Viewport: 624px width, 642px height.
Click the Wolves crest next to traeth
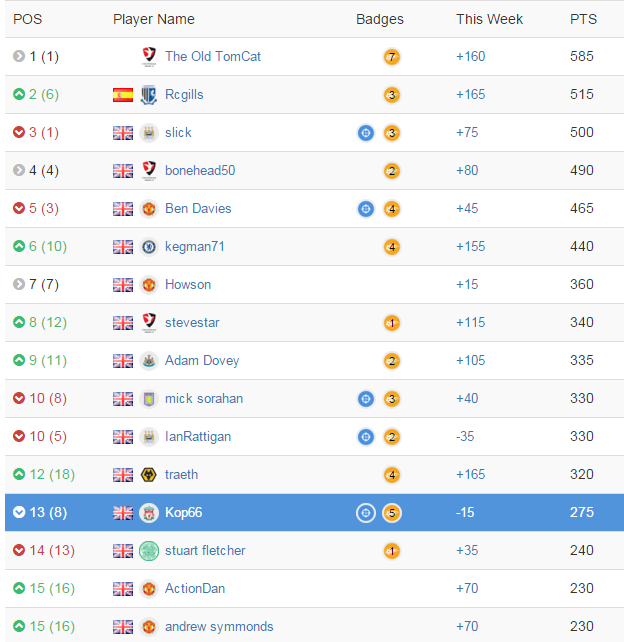149,475
